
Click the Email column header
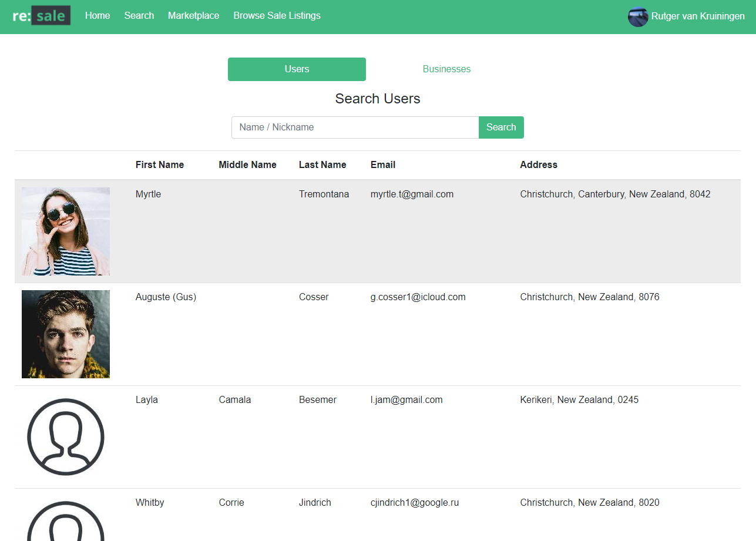coord(383,165)
